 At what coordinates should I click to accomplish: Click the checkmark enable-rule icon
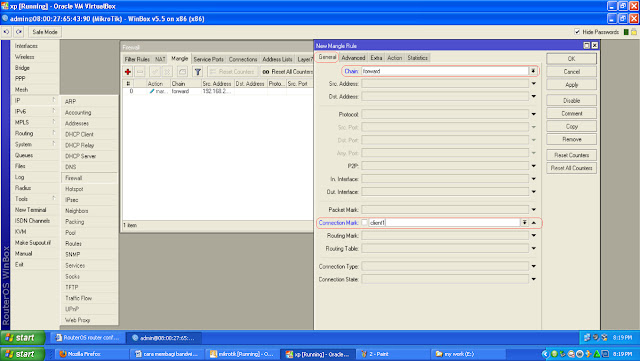(x=155, y=72)
